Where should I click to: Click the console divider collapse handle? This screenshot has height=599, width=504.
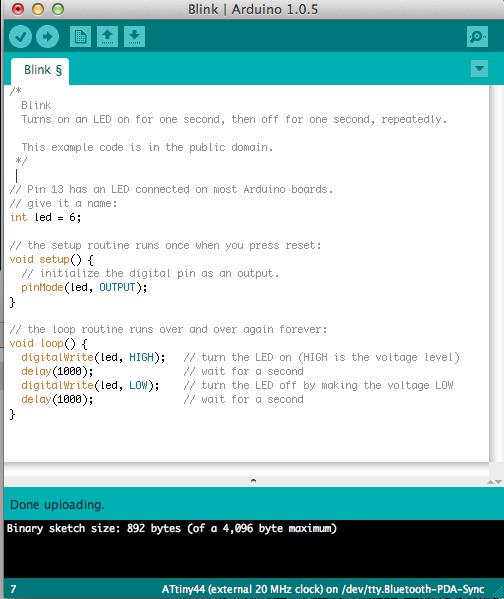pyautogui.click(x=253, y=481)
